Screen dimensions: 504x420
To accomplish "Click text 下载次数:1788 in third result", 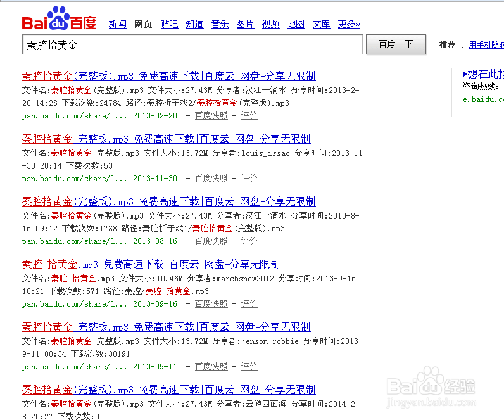I will pos(89,229).
